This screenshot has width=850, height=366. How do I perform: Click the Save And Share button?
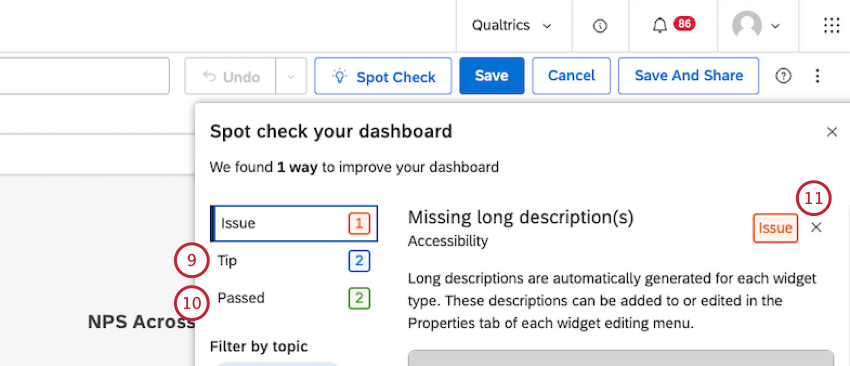click(x=688, y=76)
